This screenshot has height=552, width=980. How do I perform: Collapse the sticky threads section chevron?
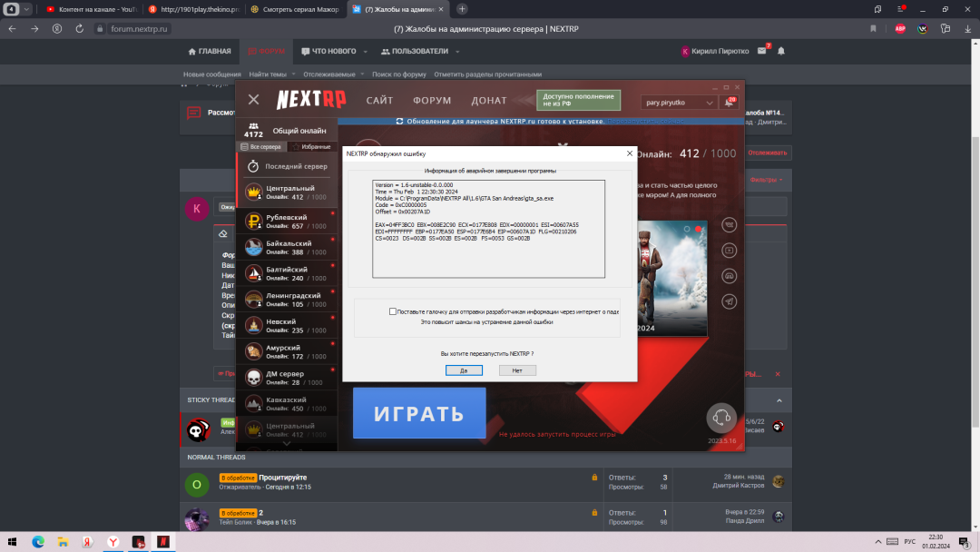point(779,400)
